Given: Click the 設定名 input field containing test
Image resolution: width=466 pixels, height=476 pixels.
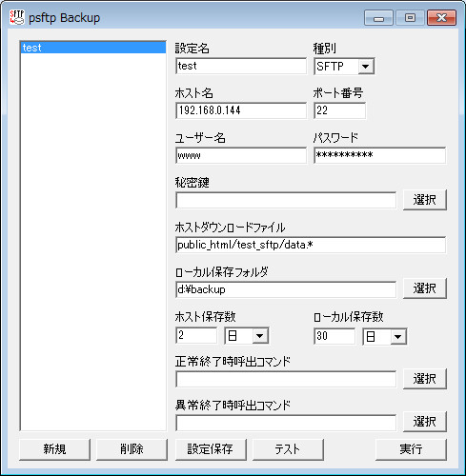Looking at the screenshot, I should coord(241,66).
